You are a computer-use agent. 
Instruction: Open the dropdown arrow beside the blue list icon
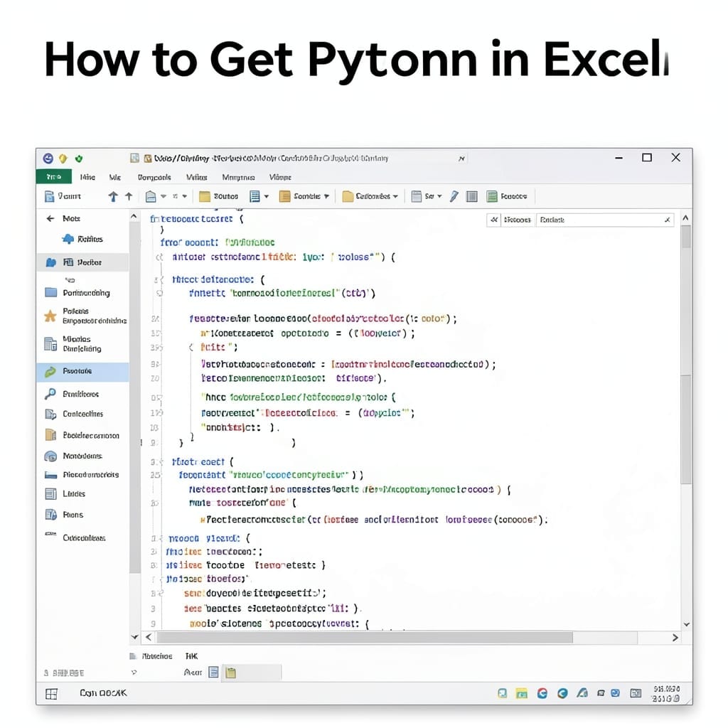click(267, 196)
